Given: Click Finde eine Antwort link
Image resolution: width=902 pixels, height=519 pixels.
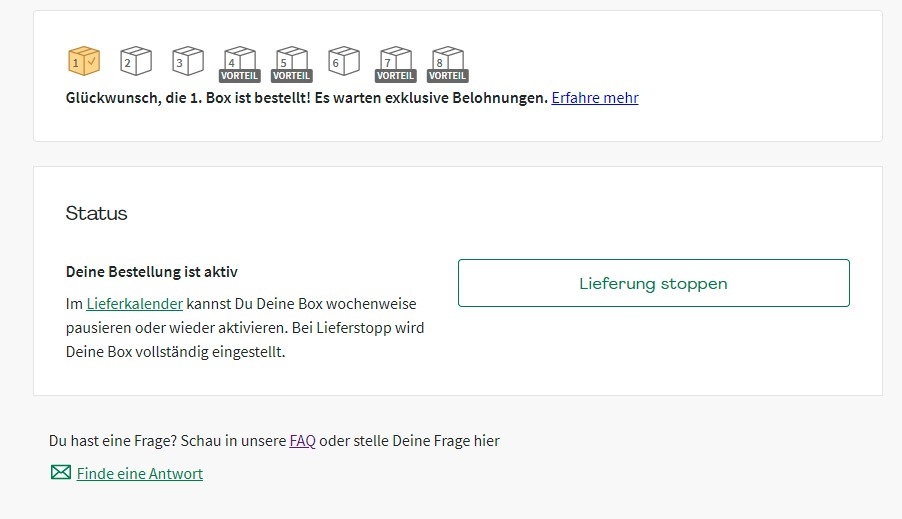Looking at the screenshot, I should point(139,474).
